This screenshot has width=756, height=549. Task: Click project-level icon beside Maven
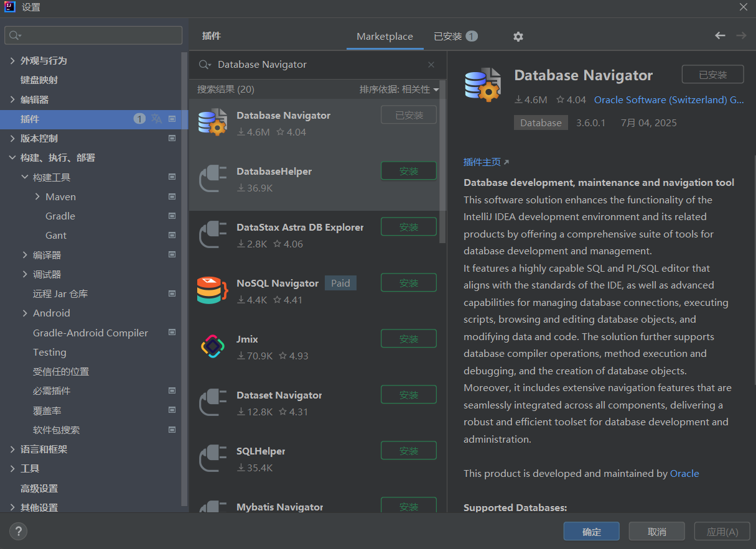point(172,196)
